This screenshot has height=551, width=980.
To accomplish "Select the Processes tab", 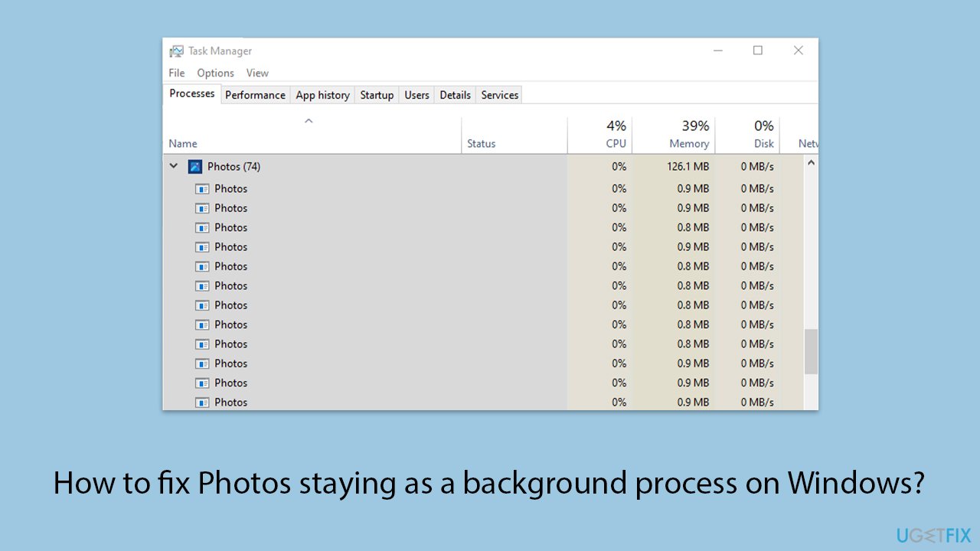I will 192,93.
